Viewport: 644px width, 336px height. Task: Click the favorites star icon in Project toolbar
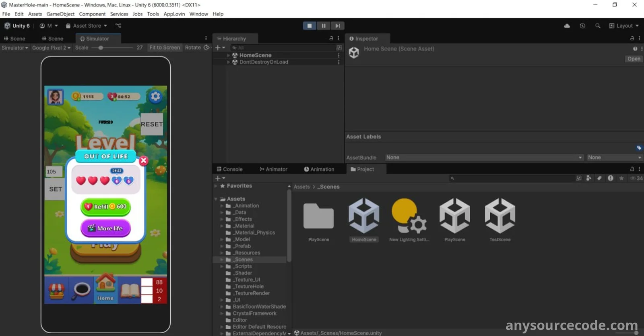621,178
